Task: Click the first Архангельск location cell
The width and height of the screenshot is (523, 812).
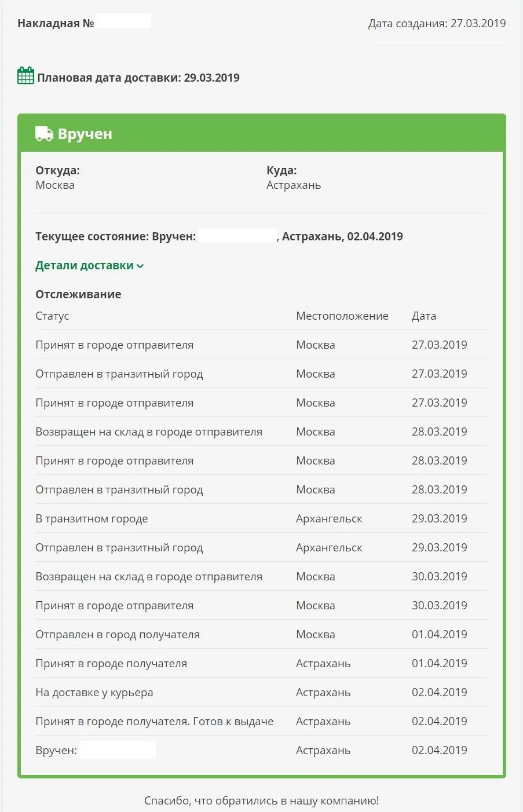Action: [x=329, y=518]
